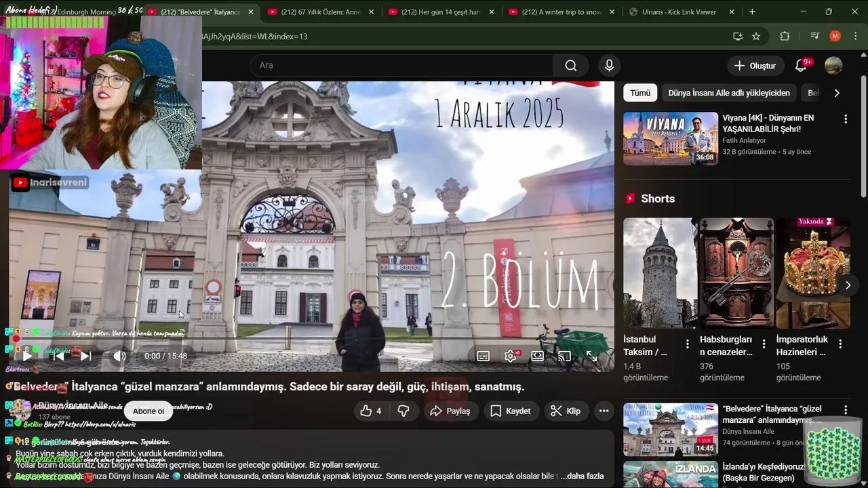Open options for the Viyana 4K video
The height and width of the screenshot is (488, 868).
[845, 119]
